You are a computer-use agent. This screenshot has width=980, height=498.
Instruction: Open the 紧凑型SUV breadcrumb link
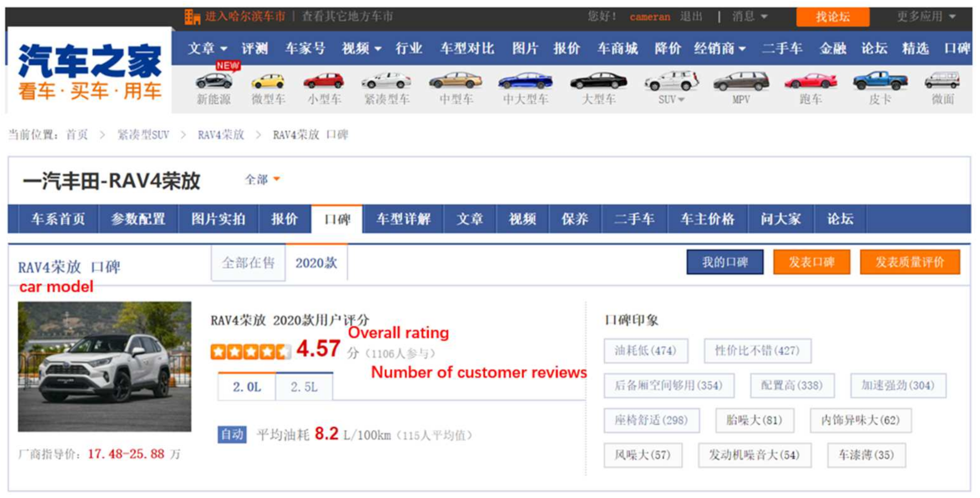click(x=143, y=135)
